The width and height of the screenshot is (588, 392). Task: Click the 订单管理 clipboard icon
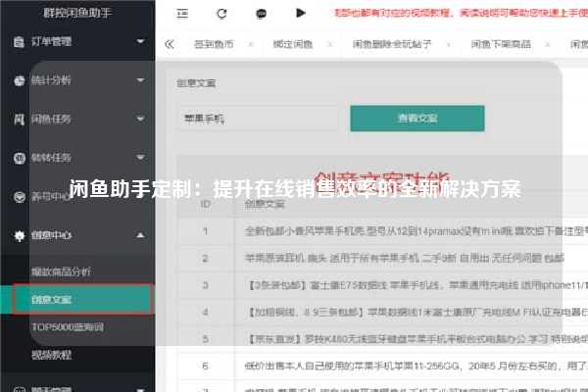[19, 41]
